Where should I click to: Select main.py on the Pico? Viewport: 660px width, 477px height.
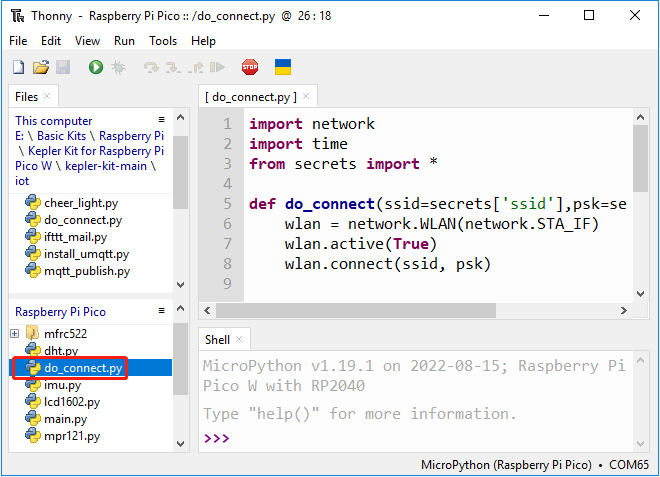pos(65,419)
